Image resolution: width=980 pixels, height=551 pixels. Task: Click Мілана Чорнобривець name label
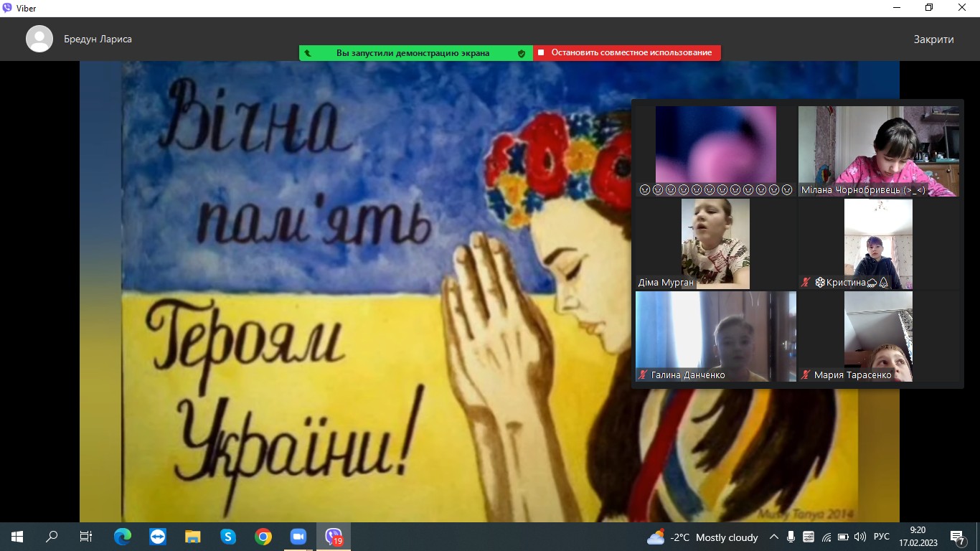click(863, 190)
